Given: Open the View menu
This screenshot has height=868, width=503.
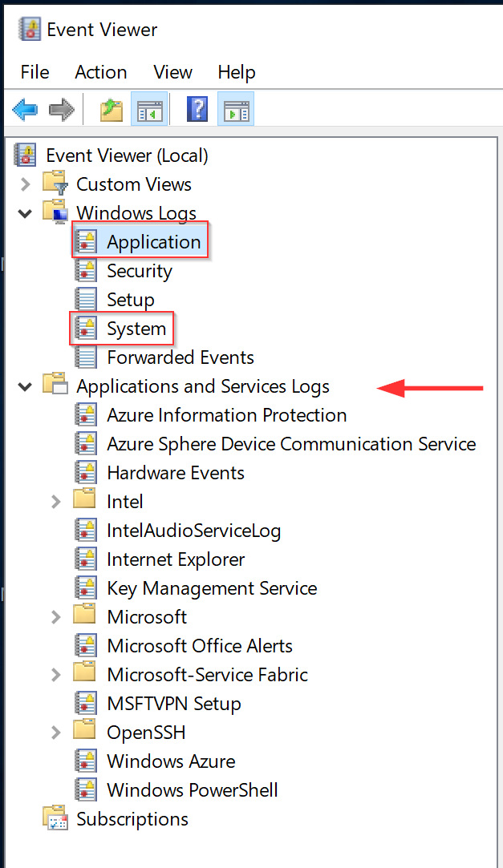Looking at the screenshot, I should 172,72.
